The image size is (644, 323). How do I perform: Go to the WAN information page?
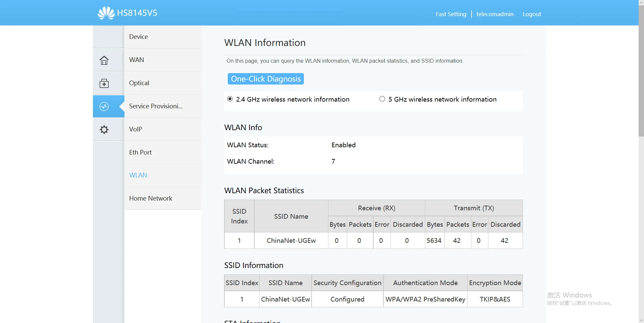[137, 60]
